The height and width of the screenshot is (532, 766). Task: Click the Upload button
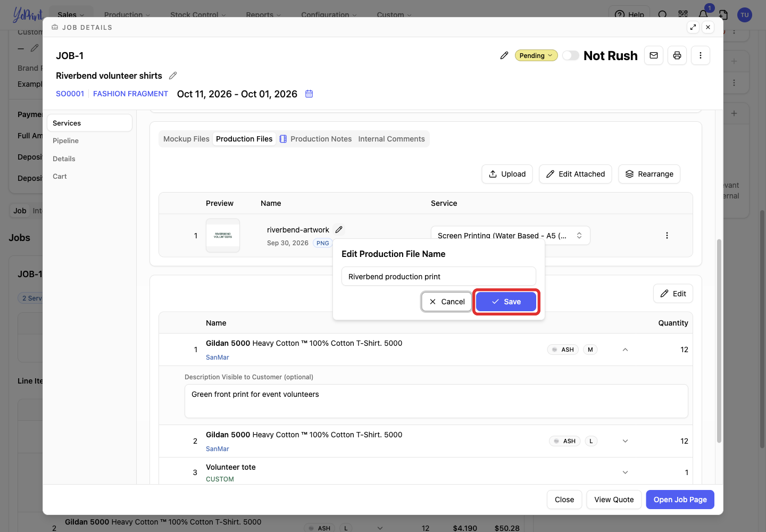click(x=507, y=174)
